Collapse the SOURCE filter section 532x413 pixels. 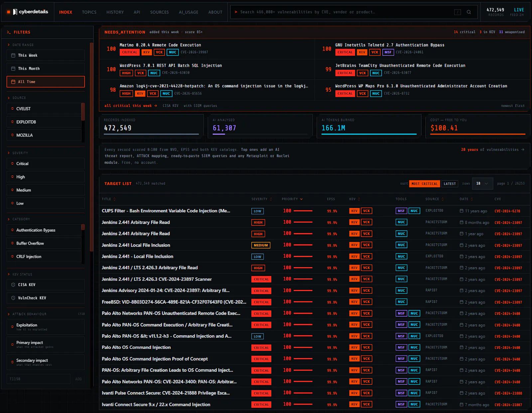point(17,98)
